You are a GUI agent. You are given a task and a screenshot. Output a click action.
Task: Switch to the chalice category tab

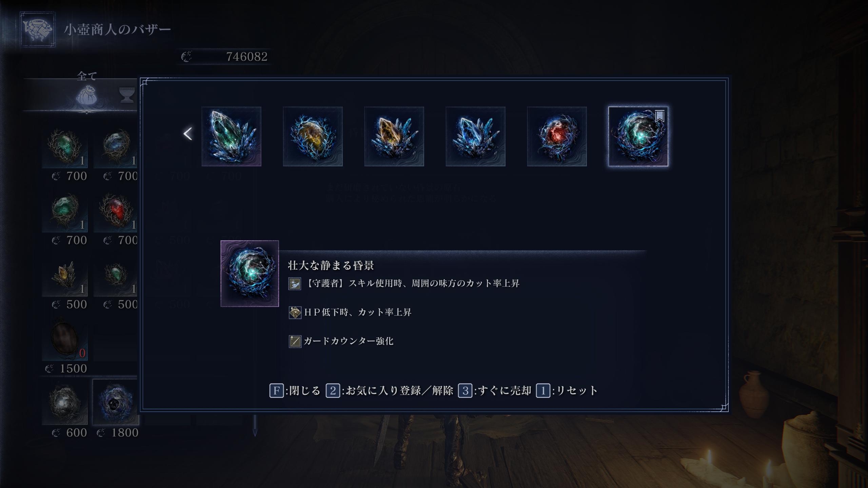point(127,95)
